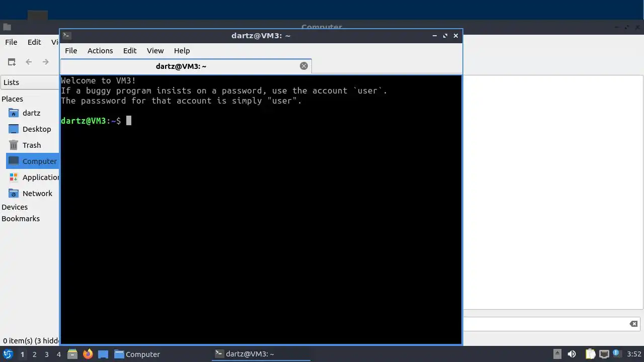Launch Firefox from the panel
Screen dimensions: 644x362
pyautogui.click(x=88, y=354)
